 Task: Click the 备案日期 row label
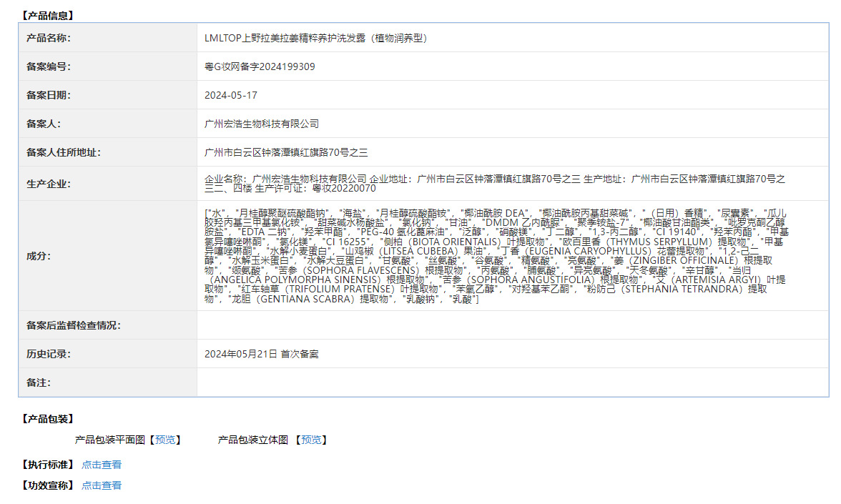click(x=49, y=95)
